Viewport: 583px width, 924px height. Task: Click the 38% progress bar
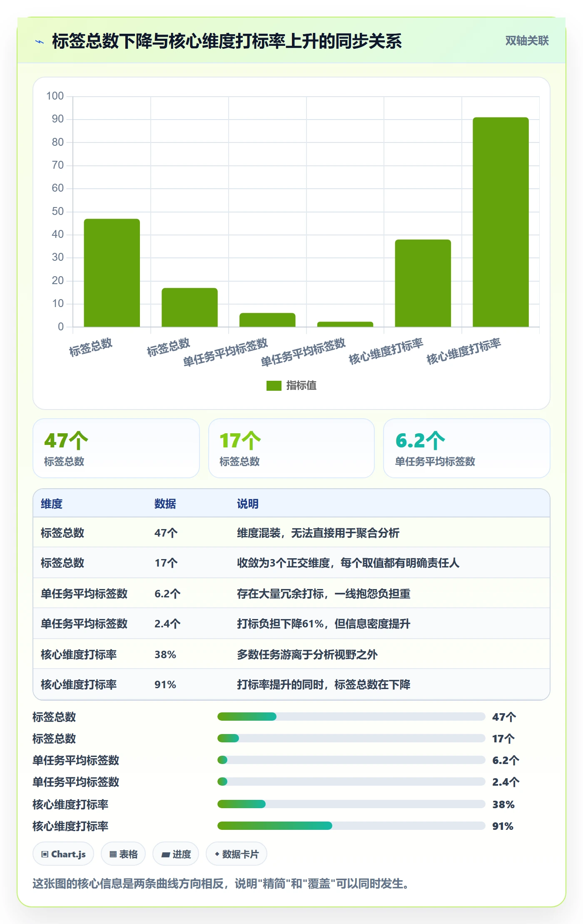tap(351, 804)
